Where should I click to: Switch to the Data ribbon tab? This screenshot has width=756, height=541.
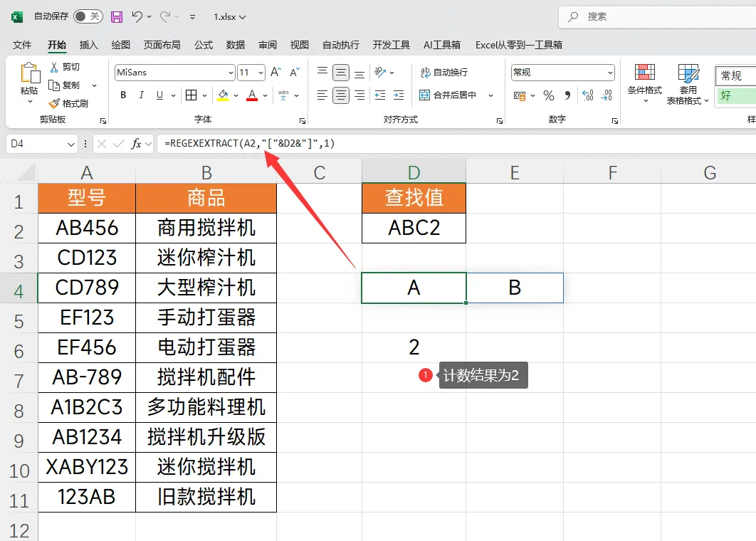pyautogui.click(x=236, y=45)
